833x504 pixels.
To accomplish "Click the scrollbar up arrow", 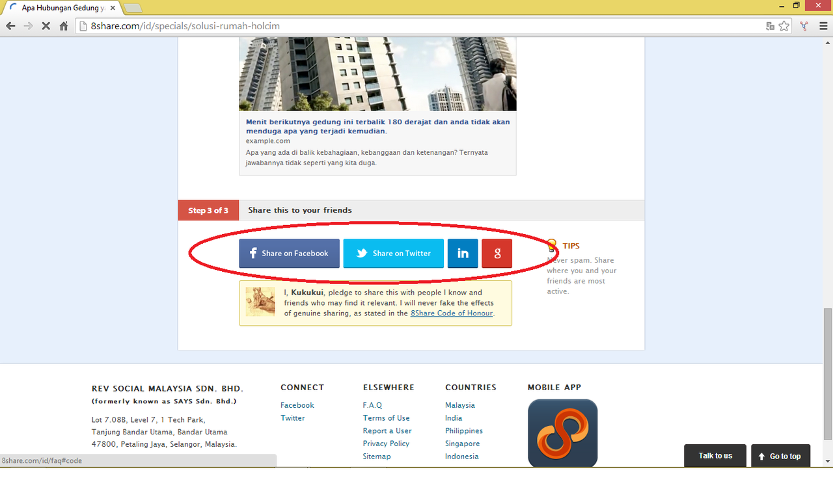I will tap(828, 42).
